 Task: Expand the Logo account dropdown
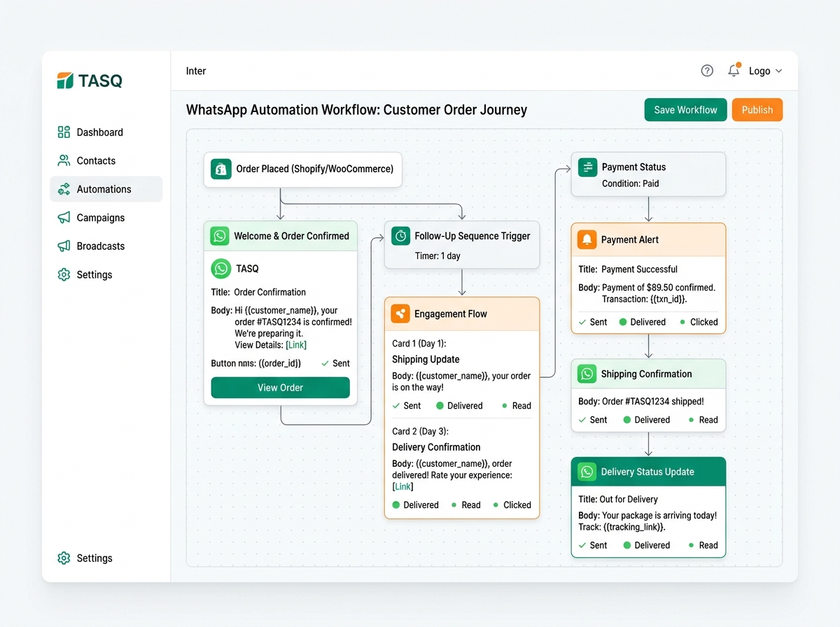point(765,71)
